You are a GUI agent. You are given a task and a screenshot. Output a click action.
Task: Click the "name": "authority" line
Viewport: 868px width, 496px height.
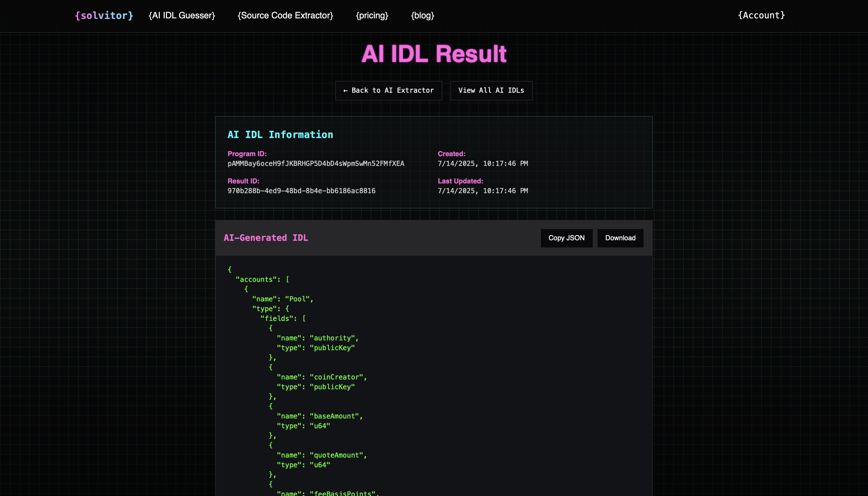pos(318,338)
